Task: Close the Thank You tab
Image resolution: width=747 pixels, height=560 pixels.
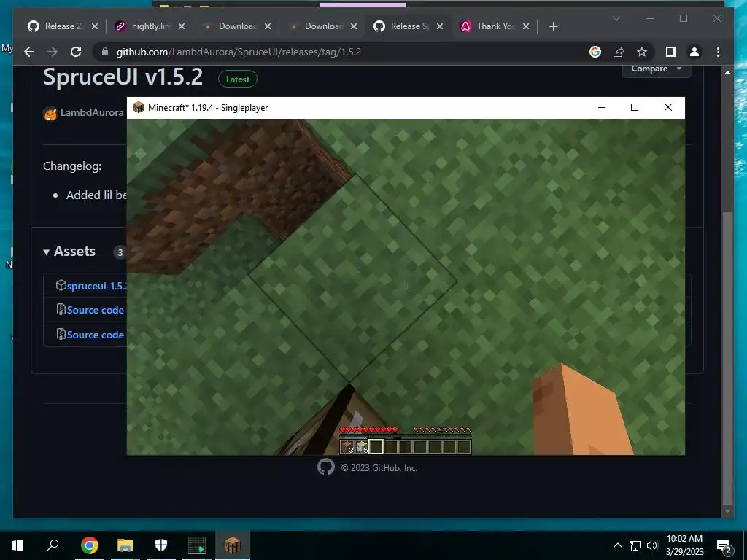Action: pos(526,26)
